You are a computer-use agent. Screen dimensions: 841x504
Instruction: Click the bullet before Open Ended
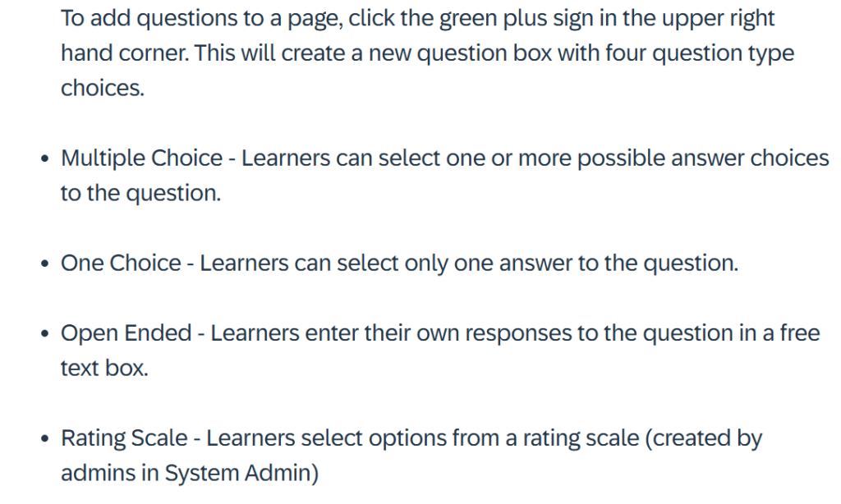coord(45,333)
